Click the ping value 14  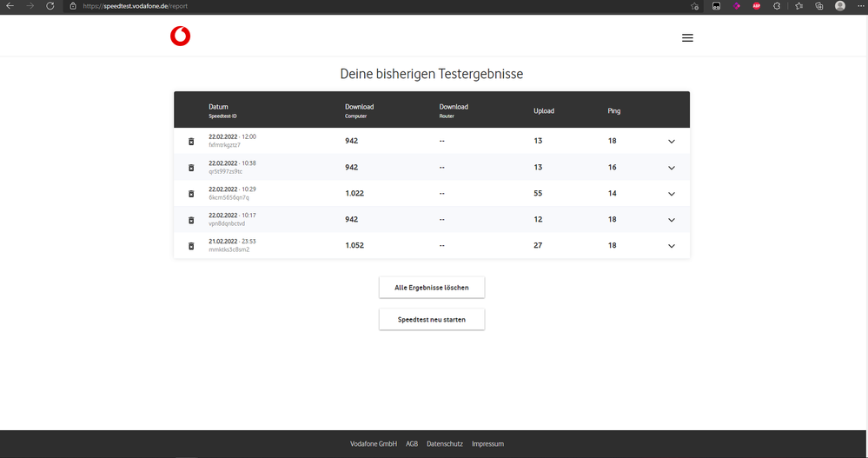(x=613, y=193)
